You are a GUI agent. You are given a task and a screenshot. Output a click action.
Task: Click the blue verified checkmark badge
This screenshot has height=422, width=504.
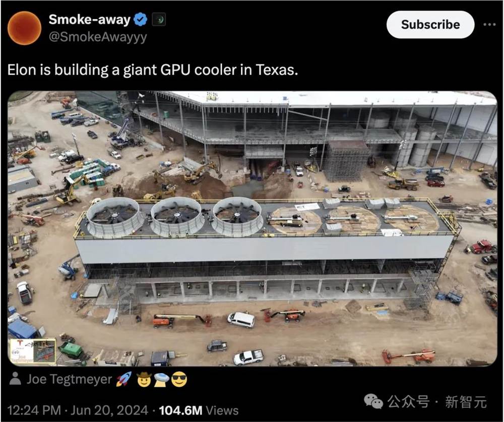tap(140, 20)
